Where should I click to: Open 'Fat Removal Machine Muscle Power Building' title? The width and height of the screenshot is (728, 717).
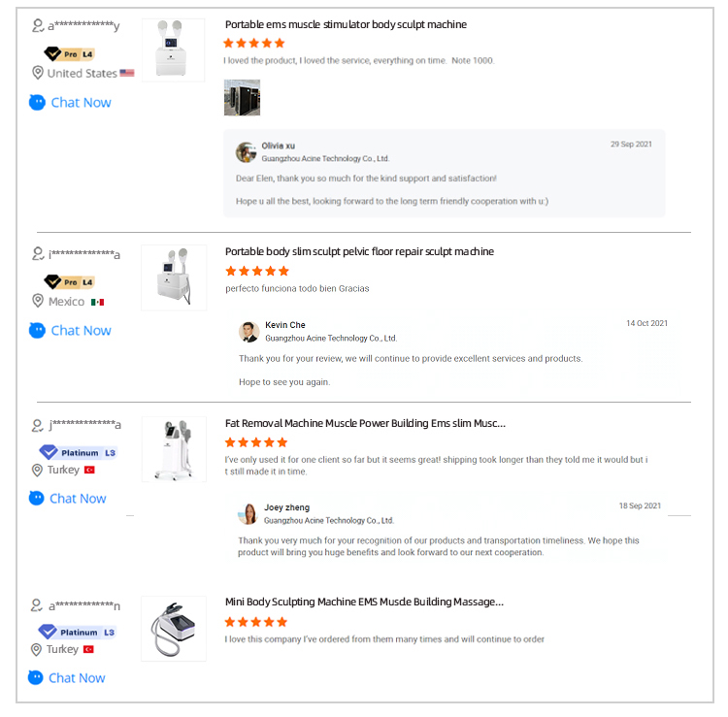(x=365, y=423)
